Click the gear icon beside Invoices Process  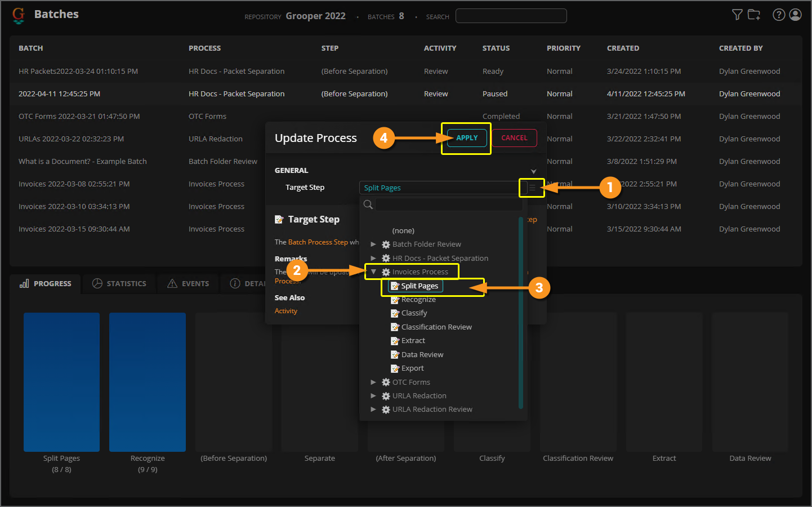[386, 272]
